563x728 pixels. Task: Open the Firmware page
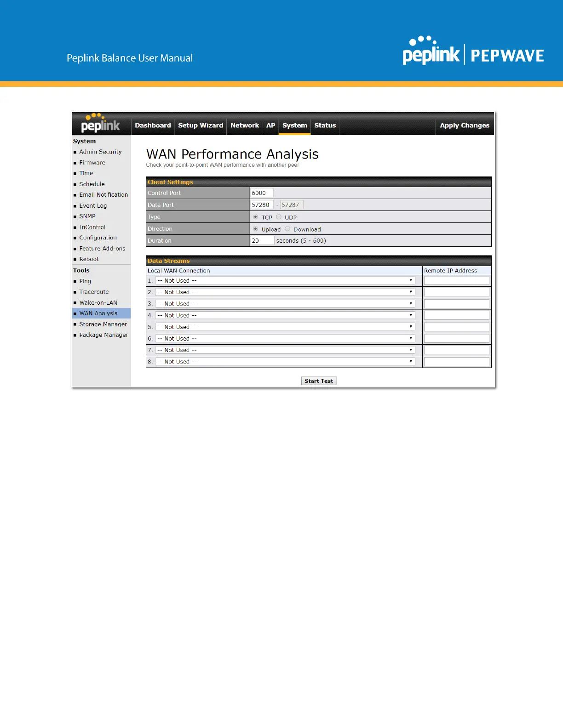[x=92, y=163]
